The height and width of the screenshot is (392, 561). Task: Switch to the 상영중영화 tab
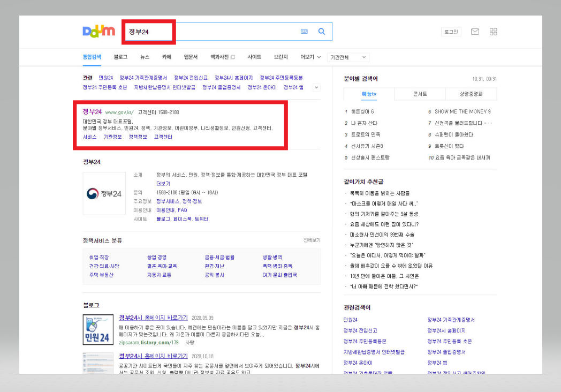[x=471, y=94]
